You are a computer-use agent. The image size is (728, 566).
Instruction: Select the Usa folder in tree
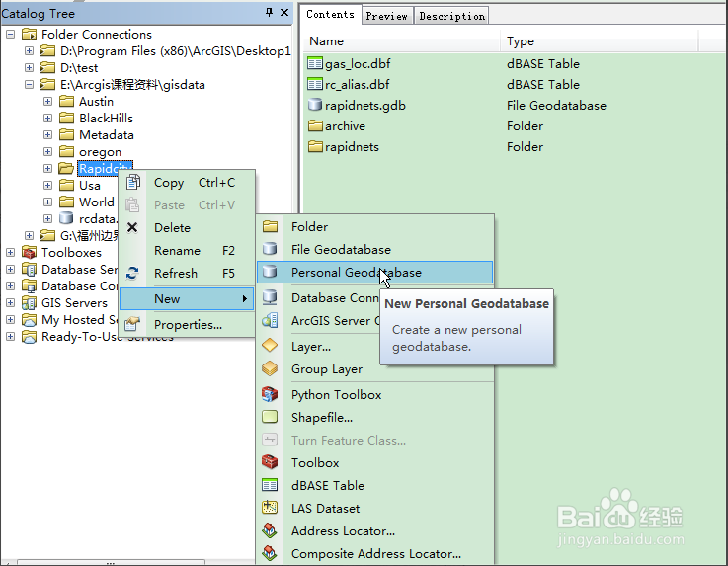coord(90,185)
